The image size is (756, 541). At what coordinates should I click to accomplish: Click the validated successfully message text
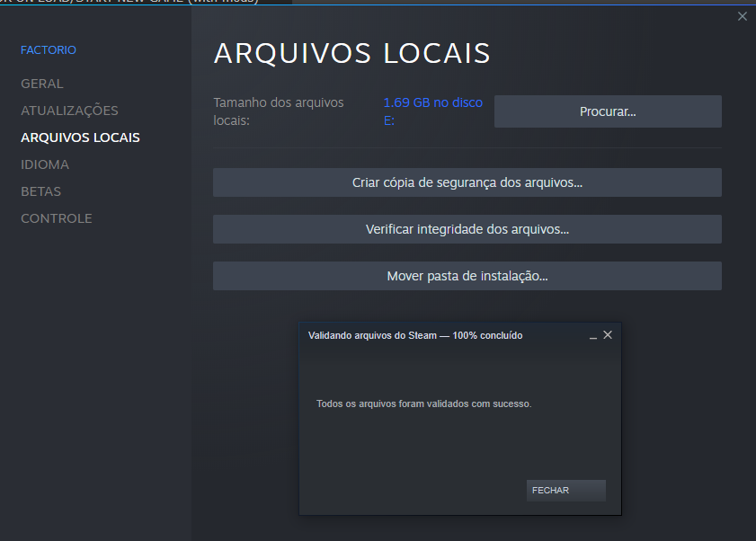(423, 404)
